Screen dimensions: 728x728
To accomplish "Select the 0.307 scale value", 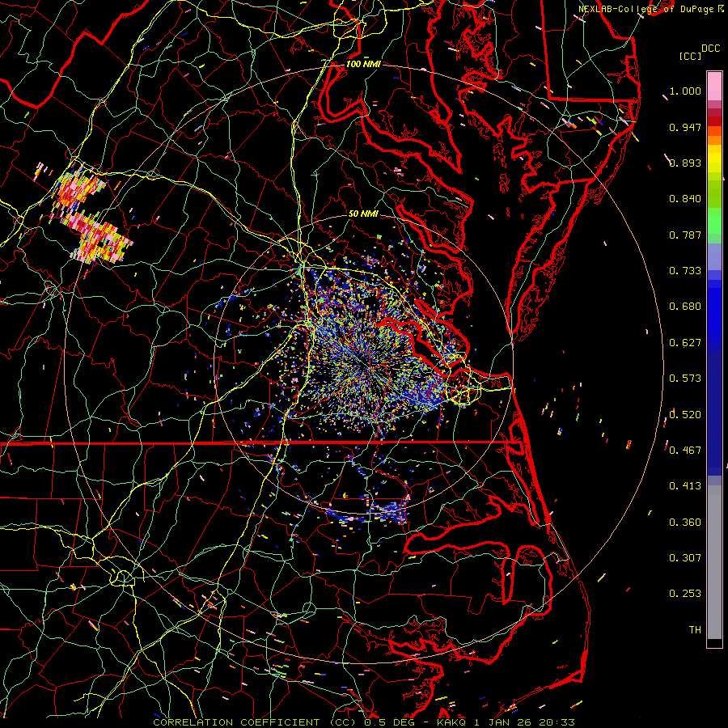I will click(x=685, y=558).
